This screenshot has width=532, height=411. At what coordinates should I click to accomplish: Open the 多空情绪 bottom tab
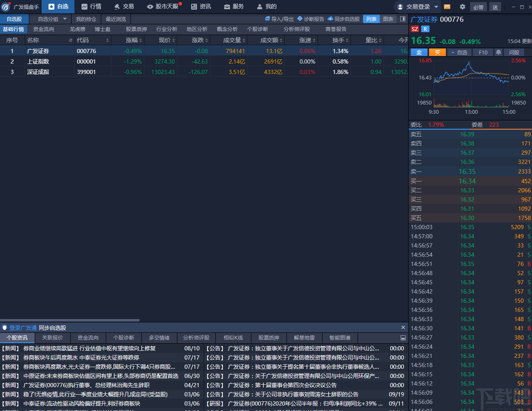tap(159, 338)
